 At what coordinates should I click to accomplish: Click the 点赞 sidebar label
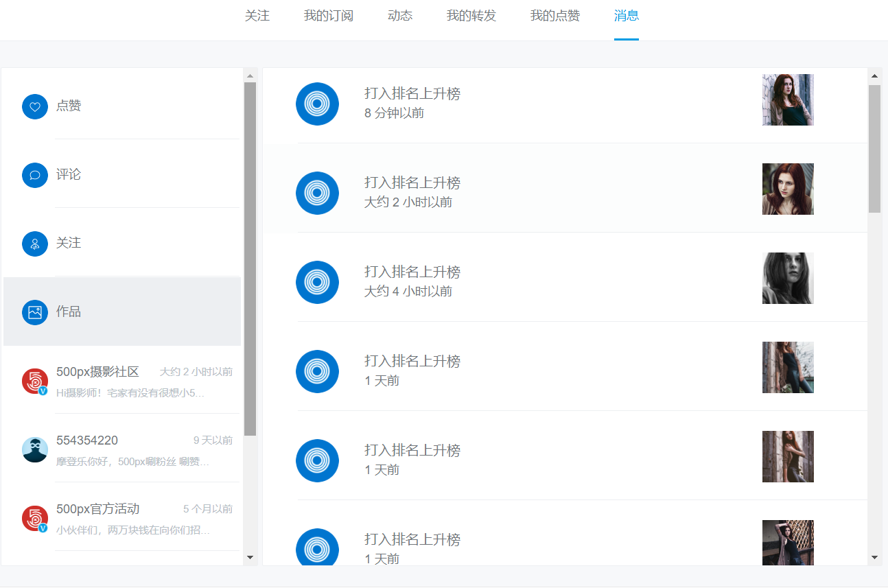(69, 106)
